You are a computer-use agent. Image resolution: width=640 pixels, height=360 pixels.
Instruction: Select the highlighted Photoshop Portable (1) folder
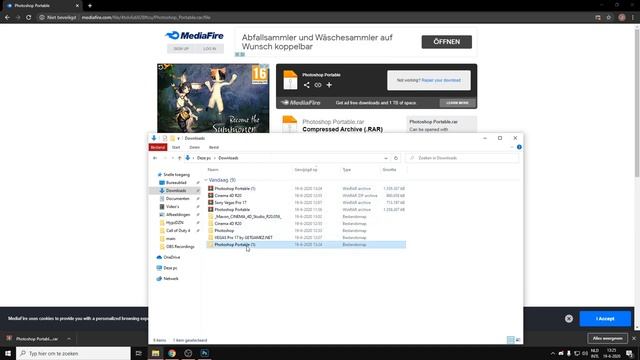point(306,244)
